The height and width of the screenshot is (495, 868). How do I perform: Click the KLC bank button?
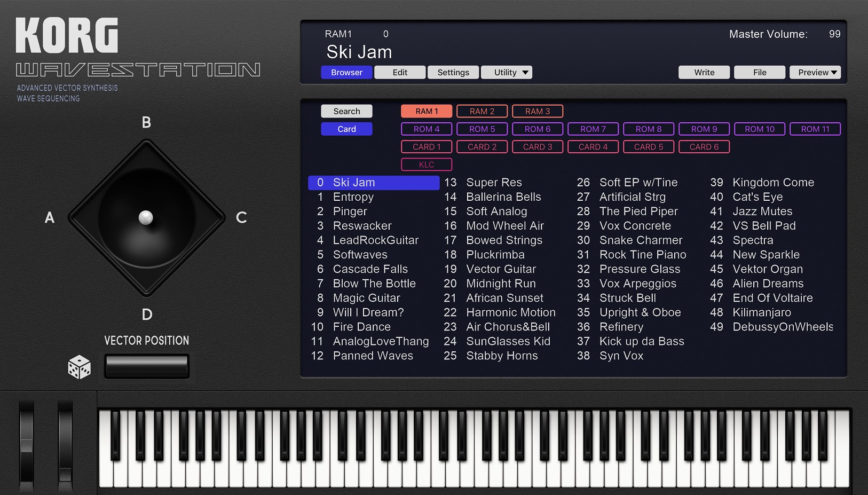coord(426,164)
